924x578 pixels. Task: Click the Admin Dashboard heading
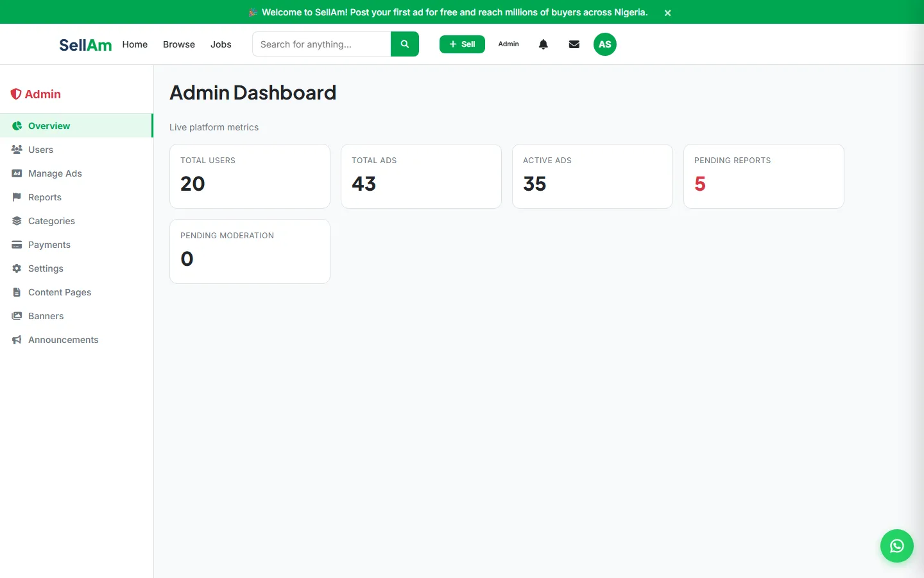(x=253, y=92)
